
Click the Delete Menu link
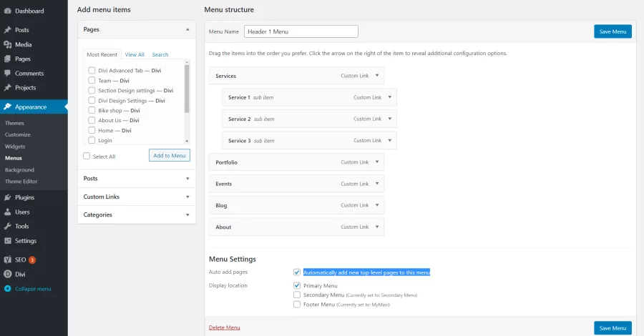click(x=224, y=327)
